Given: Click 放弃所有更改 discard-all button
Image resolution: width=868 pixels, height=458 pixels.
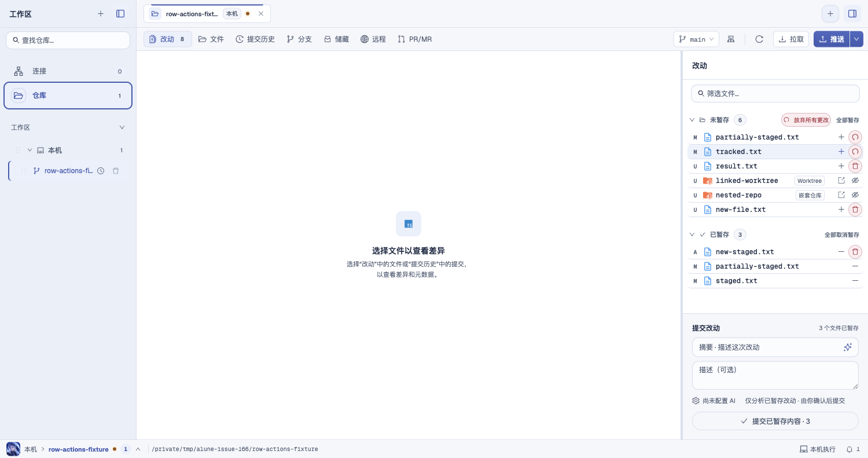Looking at the screenshot, I should [806, 120].
